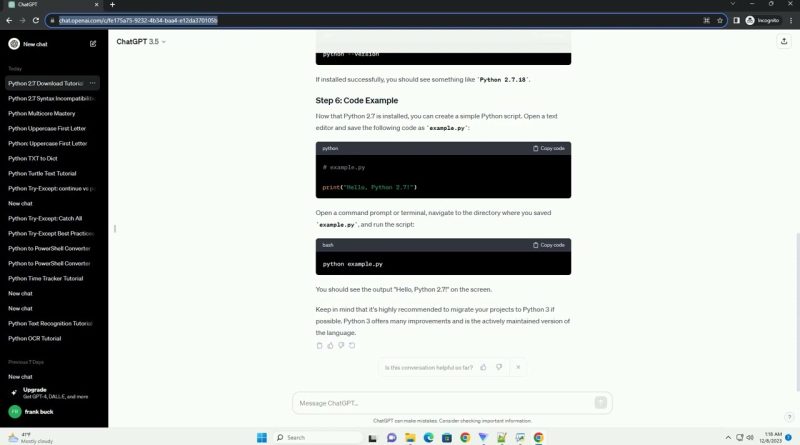Give thumbs down on the response
The image size is (800, 445).
[x=341, y=345]
